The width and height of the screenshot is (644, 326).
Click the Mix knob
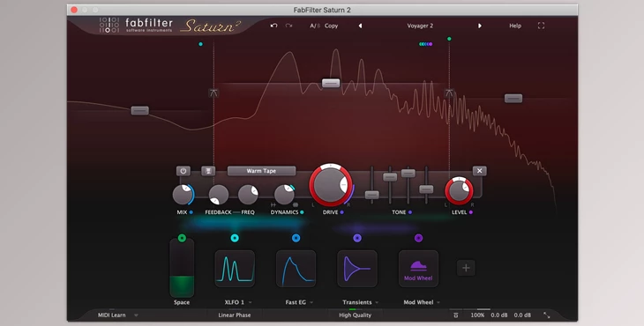183,195
